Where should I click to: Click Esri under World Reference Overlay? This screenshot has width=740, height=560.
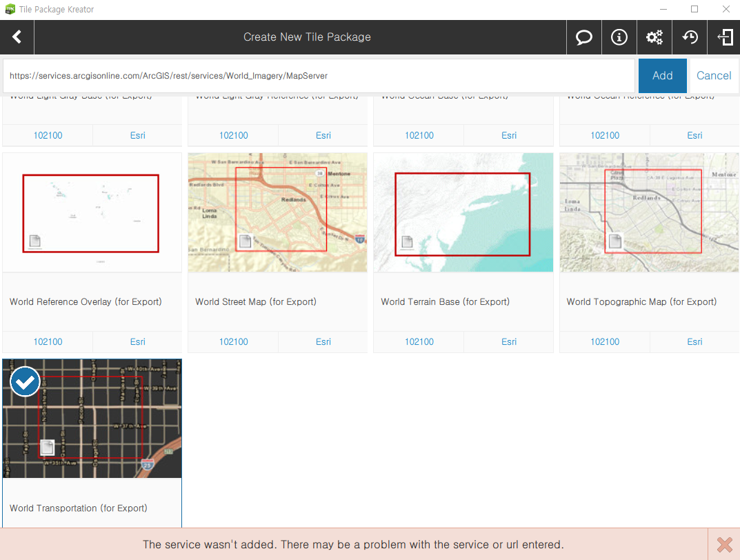click(x=137, y=341)
